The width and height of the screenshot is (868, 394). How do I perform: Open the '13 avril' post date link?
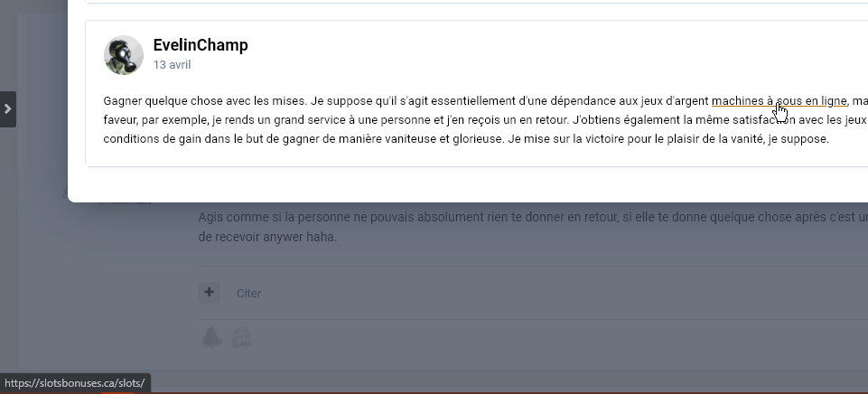(x=172, y=65)
